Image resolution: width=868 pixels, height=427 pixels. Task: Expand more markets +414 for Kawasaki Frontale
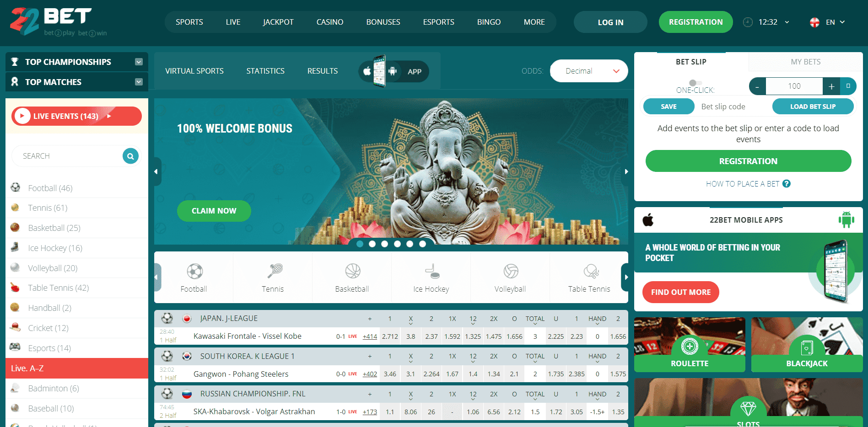370,336
